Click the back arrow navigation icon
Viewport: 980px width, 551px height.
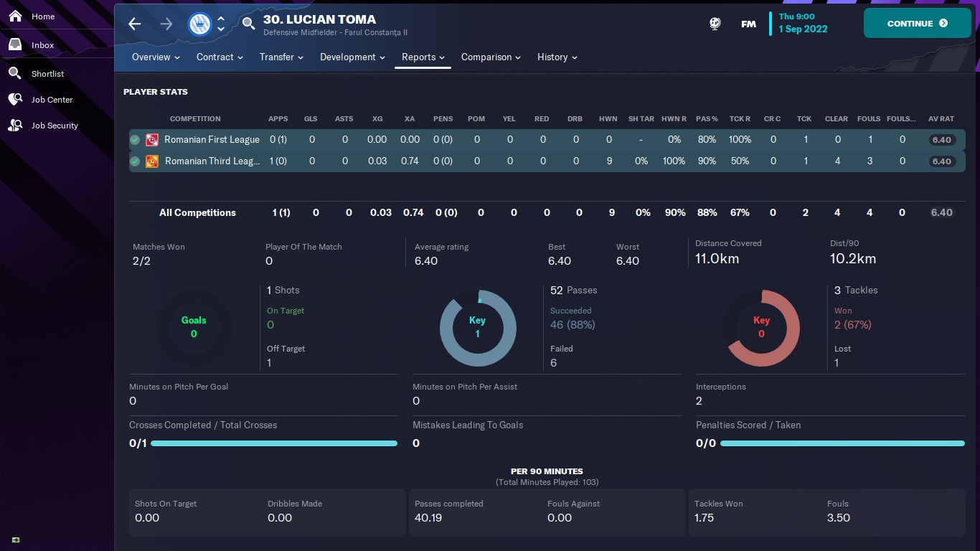click(x=135, y=24)
